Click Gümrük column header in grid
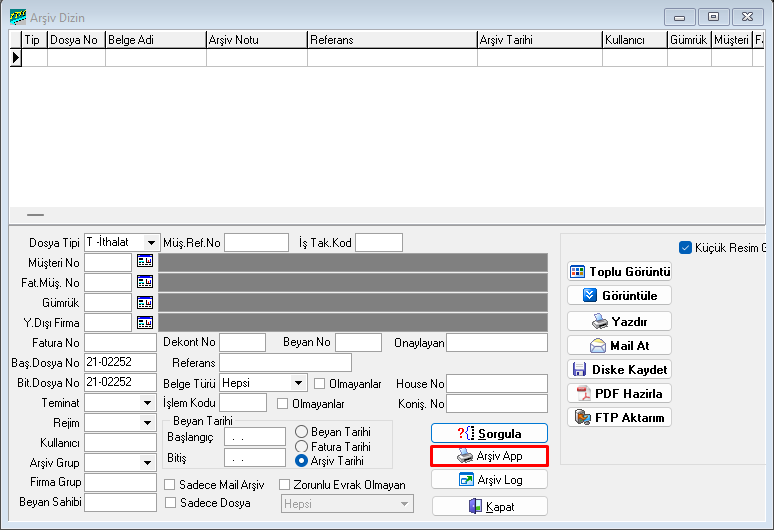The height and width of the screenshot is (530, 774). tap(689, 40)
